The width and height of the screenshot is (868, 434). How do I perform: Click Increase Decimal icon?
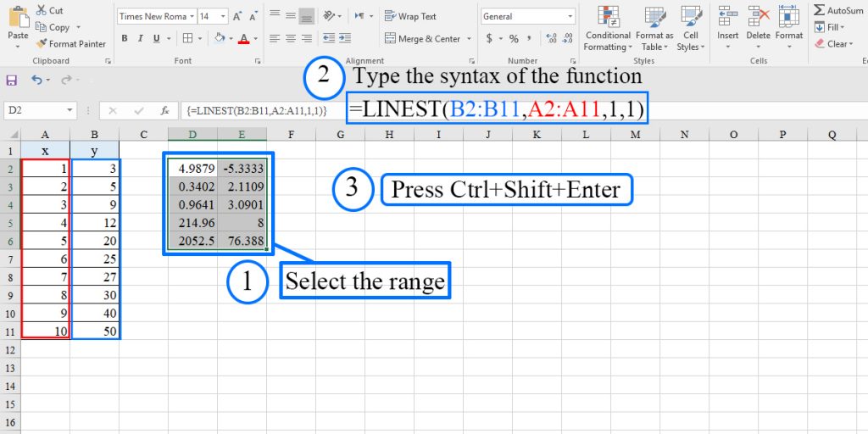[551, 38]
